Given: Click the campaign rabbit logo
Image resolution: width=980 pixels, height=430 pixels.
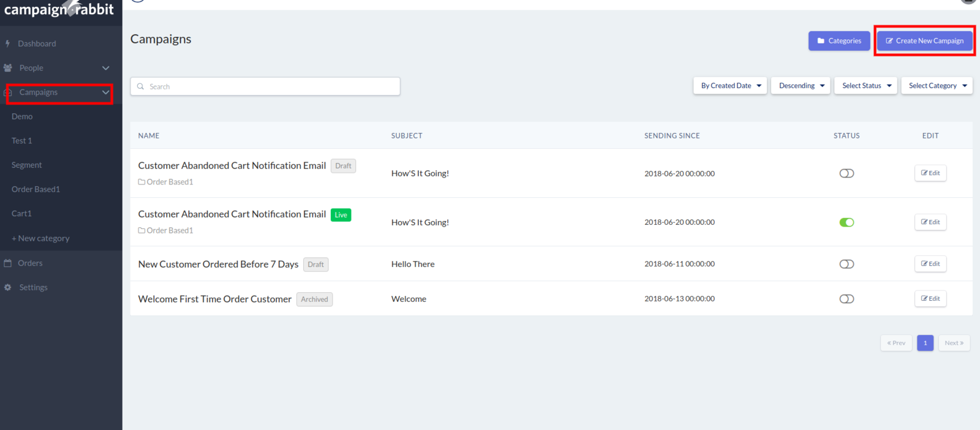Looking at the screenshot, I should (x=59, y=9).
